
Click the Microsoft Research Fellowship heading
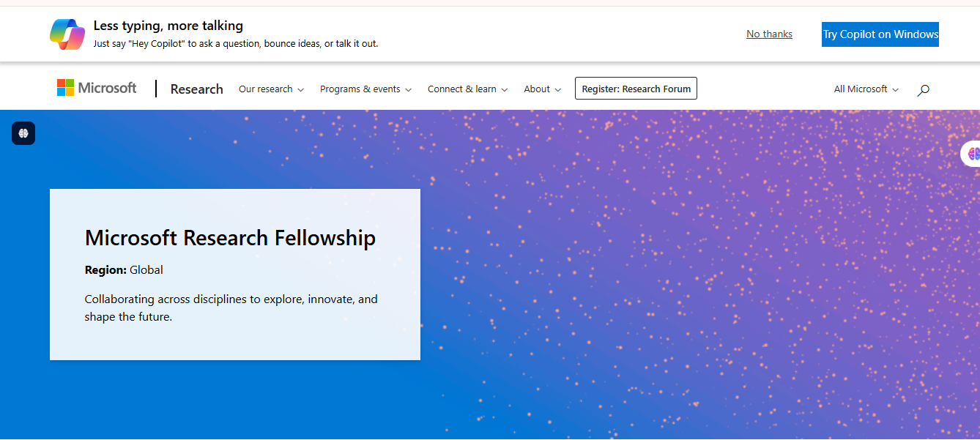pyautogui.click(x=230, y=238)
